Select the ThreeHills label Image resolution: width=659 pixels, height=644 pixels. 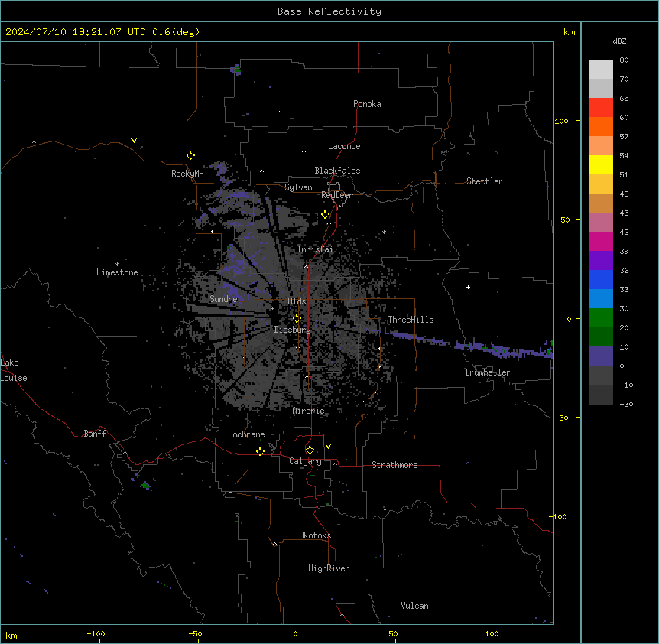coord(411,320)
